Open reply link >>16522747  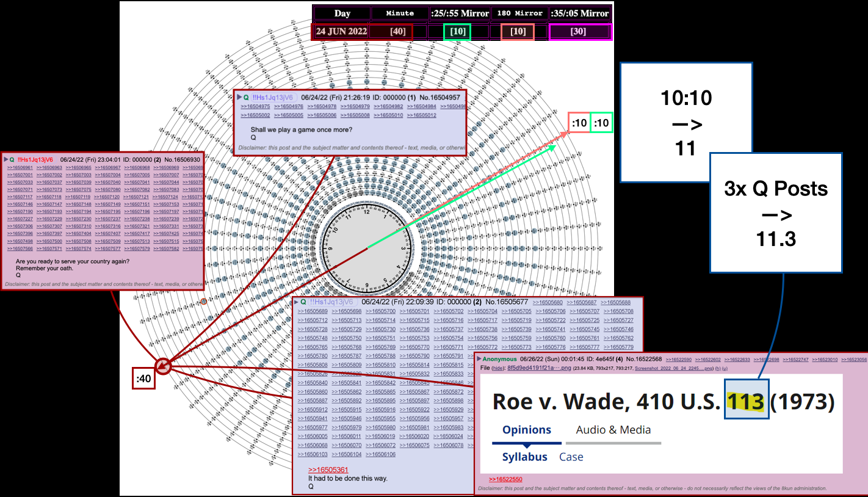tap(795, 360)
